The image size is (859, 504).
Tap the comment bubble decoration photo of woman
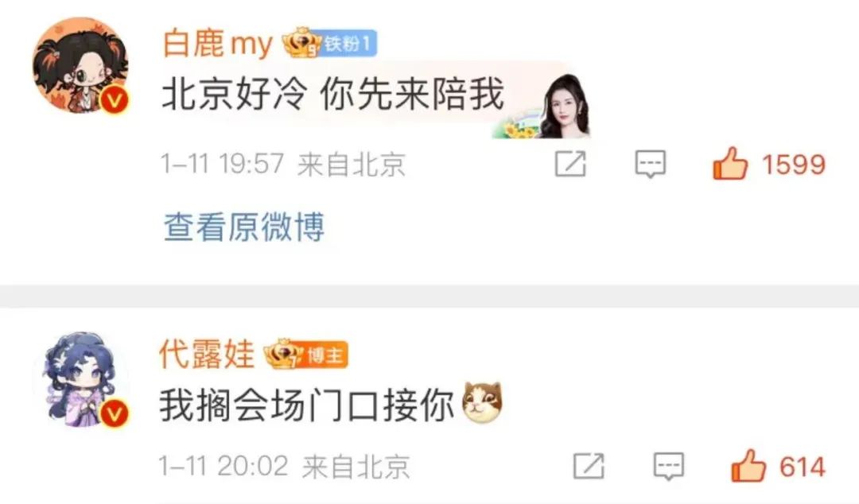tap(564, 105)
